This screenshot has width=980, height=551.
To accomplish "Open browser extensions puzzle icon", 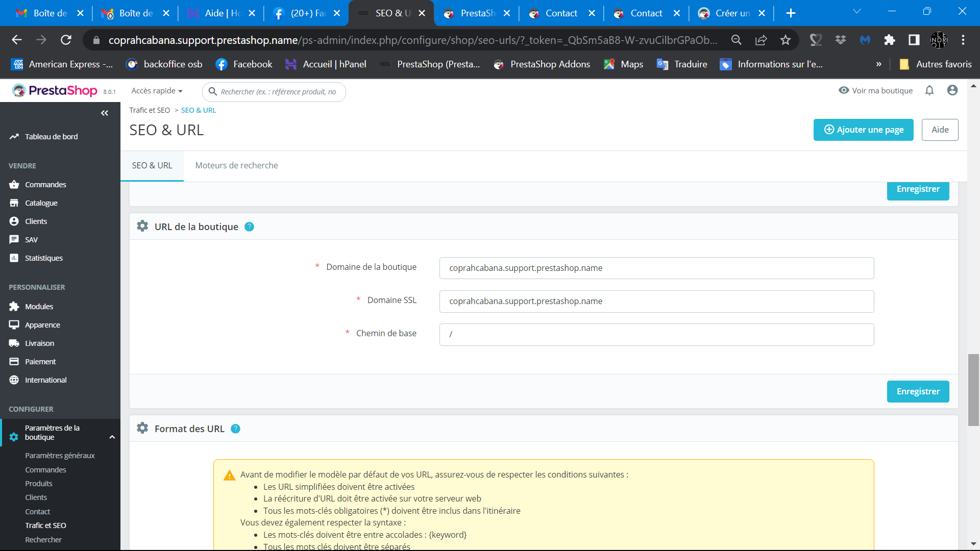I will pos(889,40).
